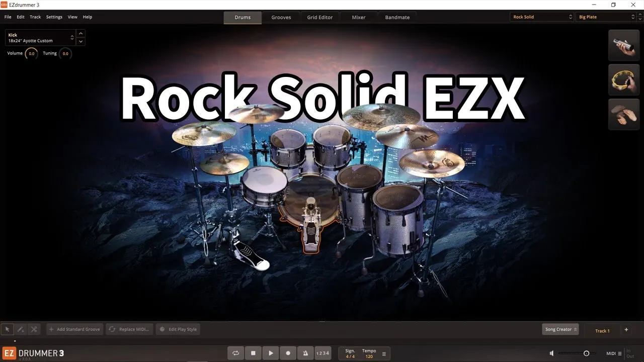
Task: Select the shaker percussion thumbnail
Action: (624, 45)
